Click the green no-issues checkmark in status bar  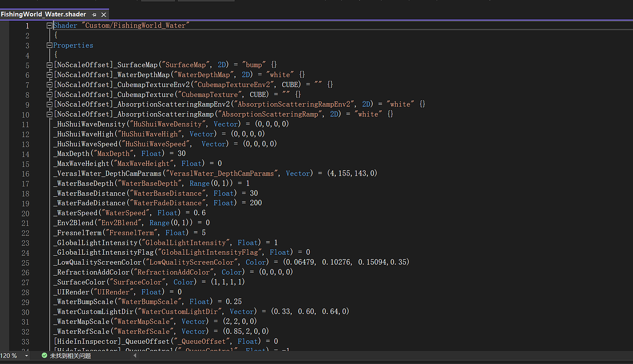(44, 355)
